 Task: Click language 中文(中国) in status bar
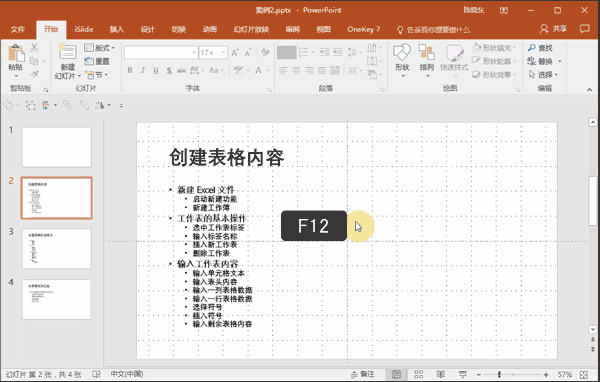(x=127, y=374)
